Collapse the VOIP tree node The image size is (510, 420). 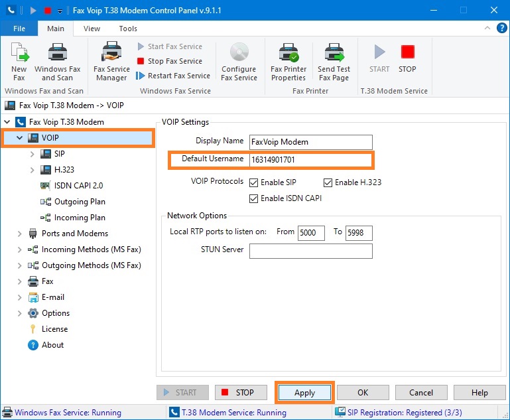click(x=19, y=137)
